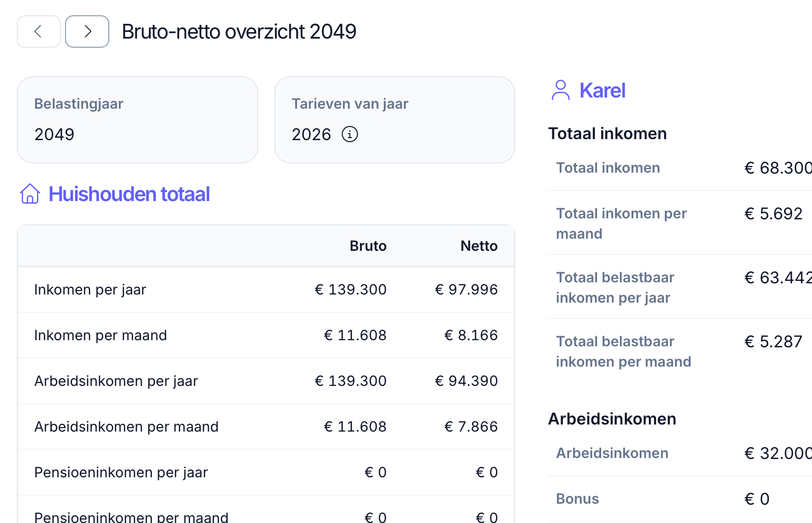Select the Bonus value € 0
This screenshot has width=812, height=523.
tap(757, 499)
